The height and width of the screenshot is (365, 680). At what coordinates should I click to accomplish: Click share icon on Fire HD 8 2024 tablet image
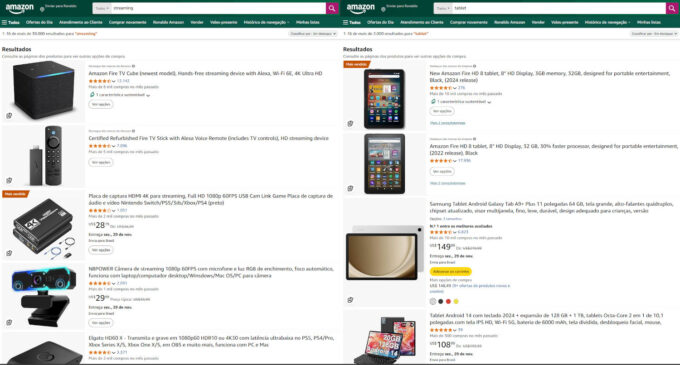350,124
